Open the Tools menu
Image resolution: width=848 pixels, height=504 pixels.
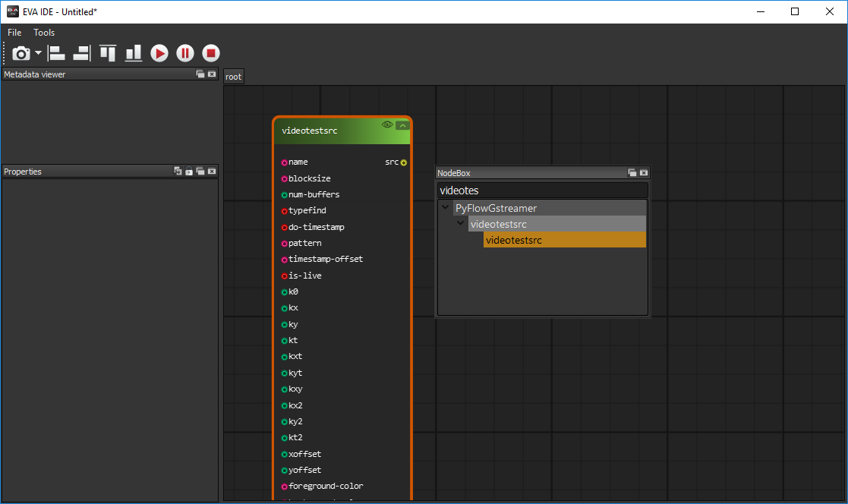click(x=43, y=33)
